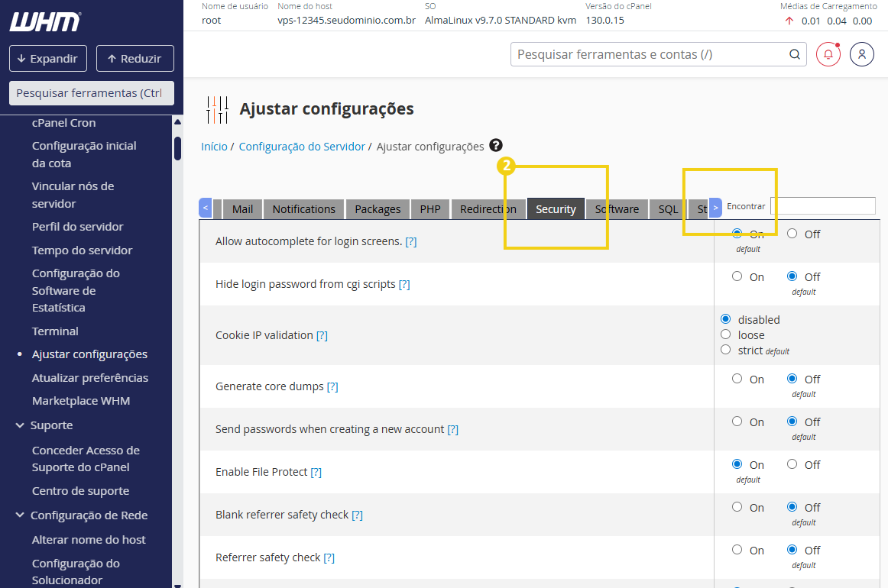Click the magnifier icon in the search bar
Image resolution: width=888 pixels, height=588 pixels.
click(794, 54)
